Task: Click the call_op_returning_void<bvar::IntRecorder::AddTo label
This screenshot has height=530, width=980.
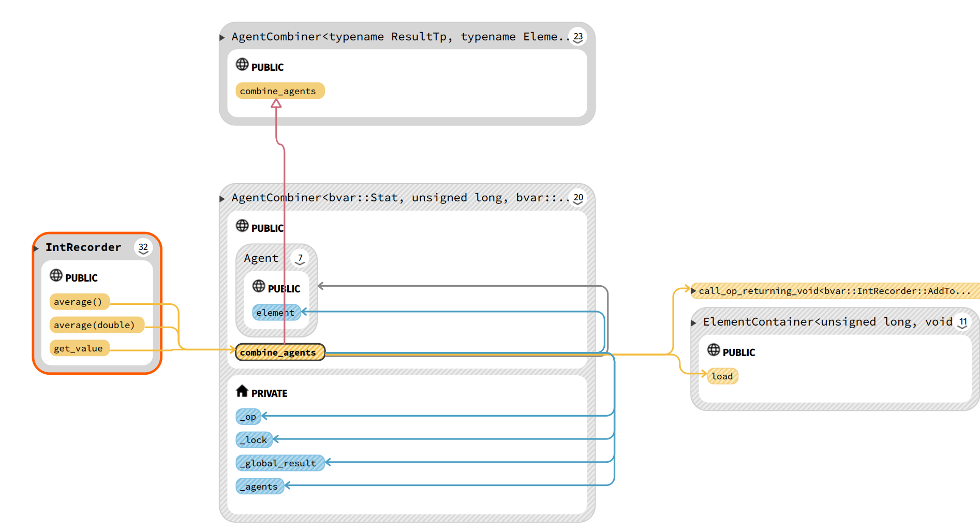Action: pos(834,291)
